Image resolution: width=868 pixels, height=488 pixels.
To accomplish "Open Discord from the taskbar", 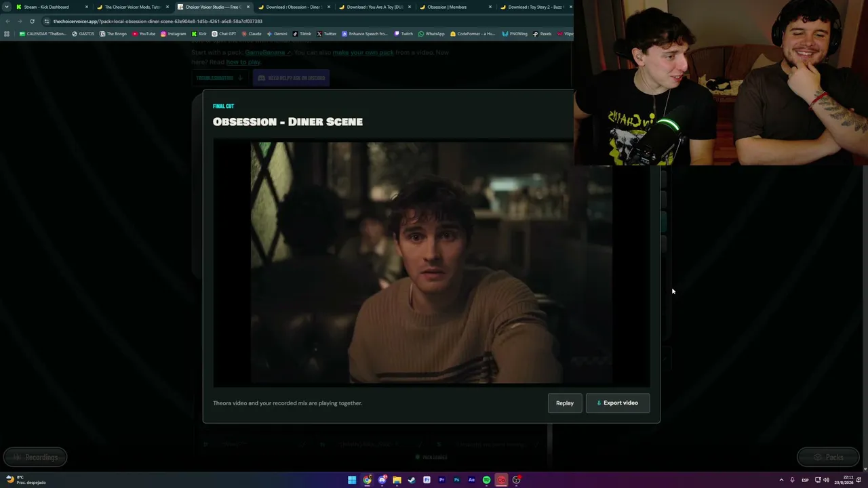I will pyautogui.click(x=382, y=480).
